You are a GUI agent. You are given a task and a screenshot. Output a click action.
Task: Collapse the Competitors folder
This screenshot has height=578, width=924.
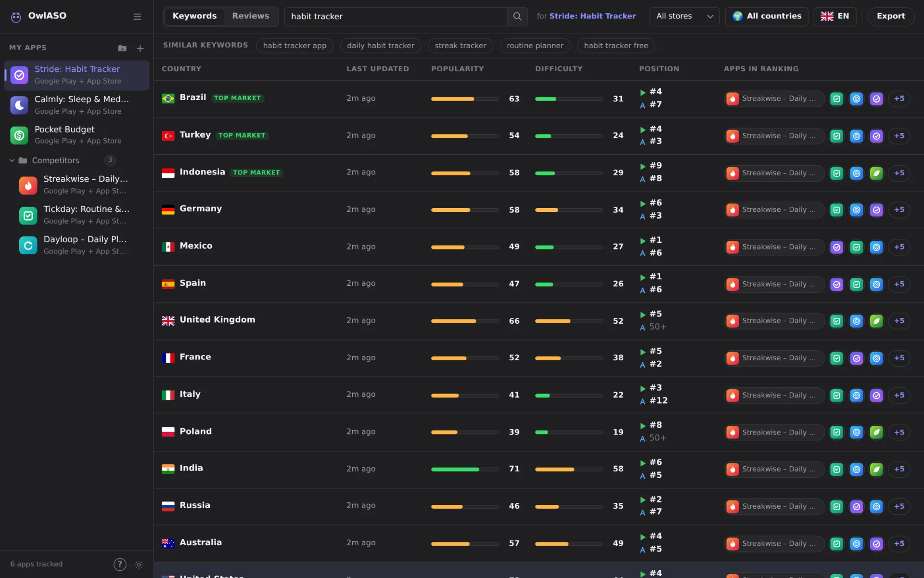13,160
